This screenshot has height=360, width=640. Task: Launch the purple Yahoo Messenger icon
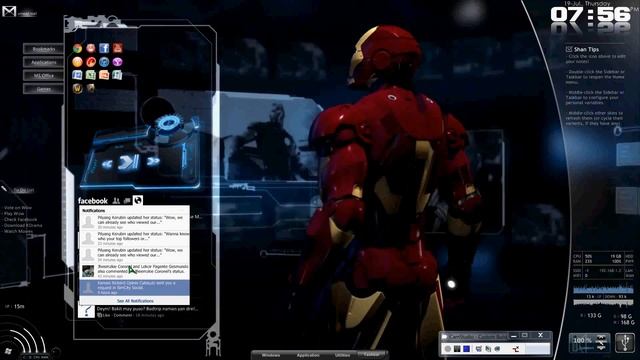[x=118, y=62]
